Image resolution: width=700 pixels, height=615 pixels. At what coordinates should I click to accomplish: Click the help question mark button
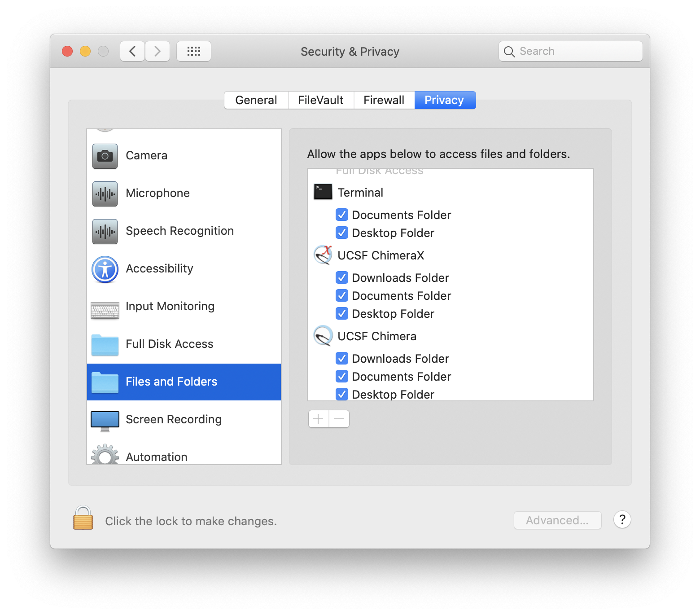[622, 519]
